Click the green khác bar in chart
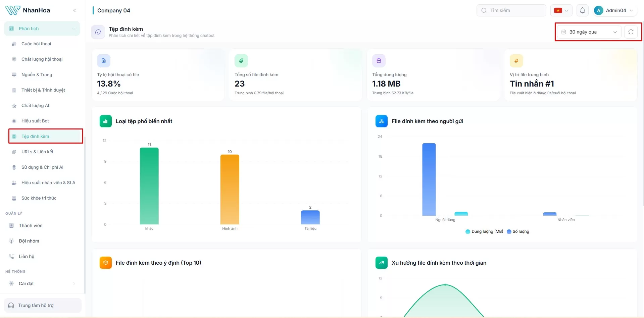 [x=149, y=186]
